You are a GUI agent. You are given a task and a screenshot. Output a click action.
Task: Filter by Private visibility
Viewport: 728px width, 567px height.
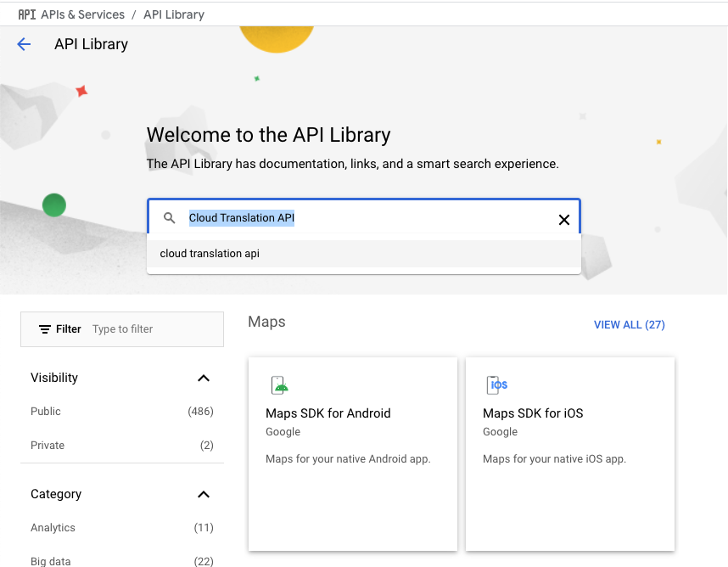click(x=48, y=446)
